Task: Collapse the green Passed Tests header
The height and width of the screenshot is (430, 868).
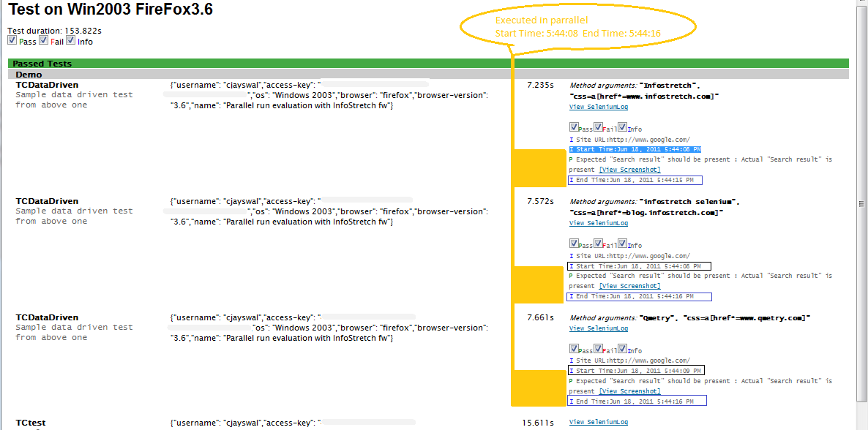Action: click(42, 64)
